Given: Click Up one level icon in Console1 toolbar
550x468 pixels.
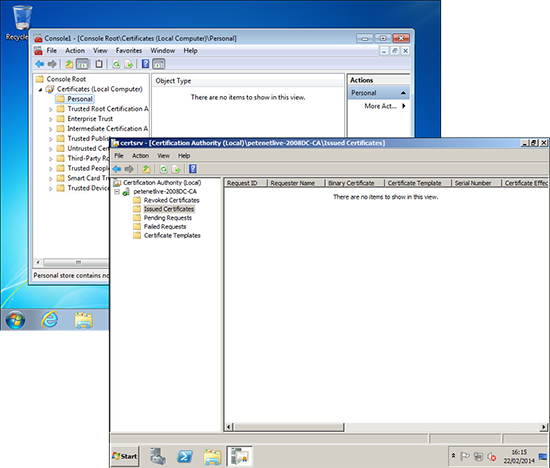Looking at the screenshot, I should (x=69, y=64).
